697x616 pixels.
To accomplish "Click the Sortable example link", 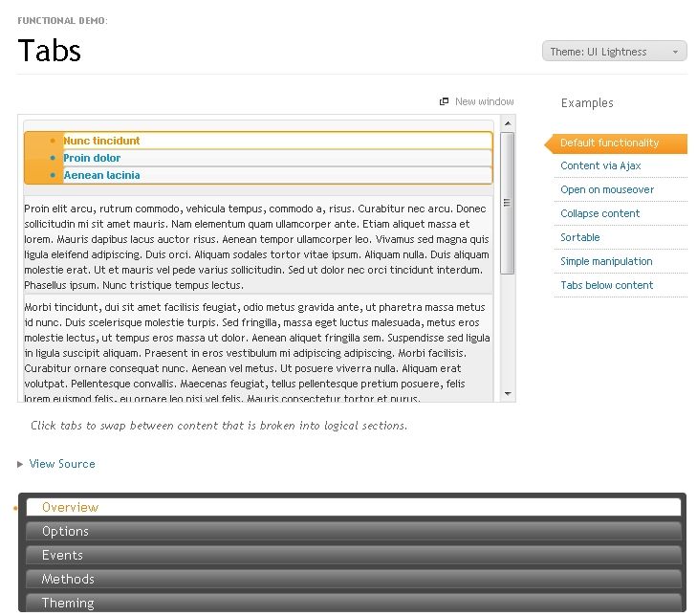I will click(580, 237).
